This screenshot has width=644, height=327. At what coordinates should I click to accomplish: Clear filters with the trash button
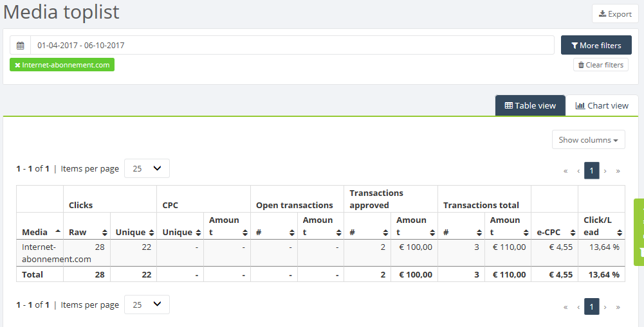pyautogui.click(x=600, y=65)
